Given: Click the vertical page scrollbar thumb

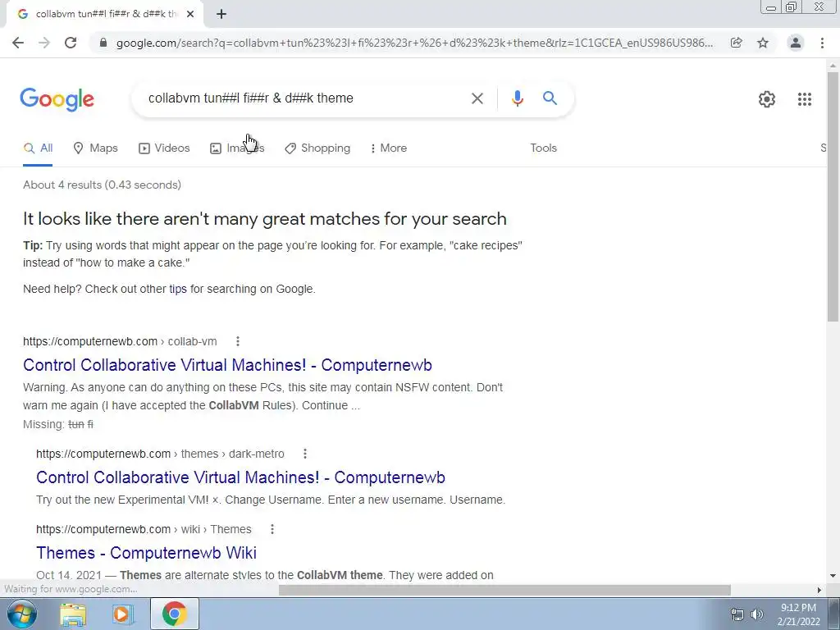Looking at the screenshot, I should (x=833, y=196).
